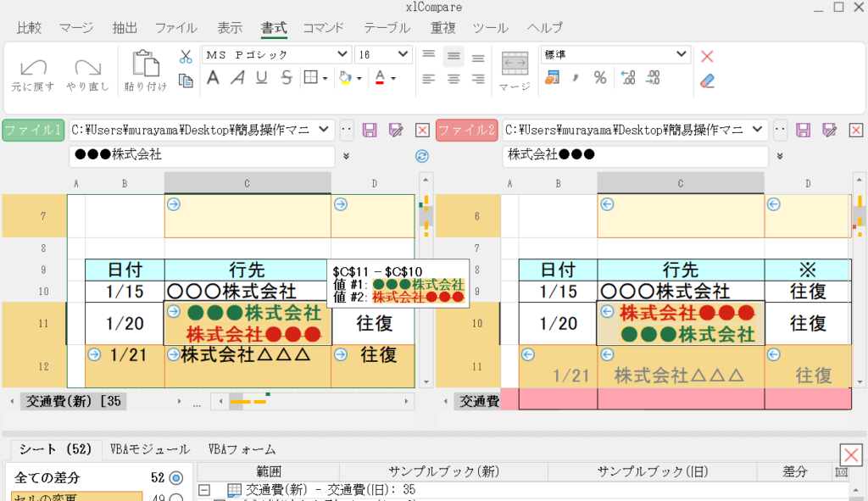Click the center horizontal alignment icon
Viewport: 868px width, 501px height.
[453, 79]
